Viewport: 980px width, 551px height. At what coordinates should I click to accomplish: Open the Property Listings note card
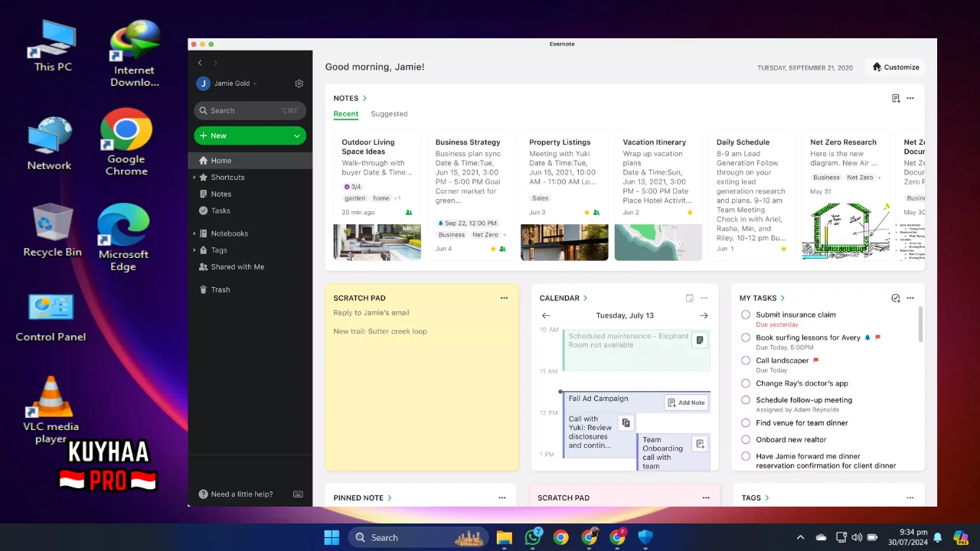(x=564, y=195)
